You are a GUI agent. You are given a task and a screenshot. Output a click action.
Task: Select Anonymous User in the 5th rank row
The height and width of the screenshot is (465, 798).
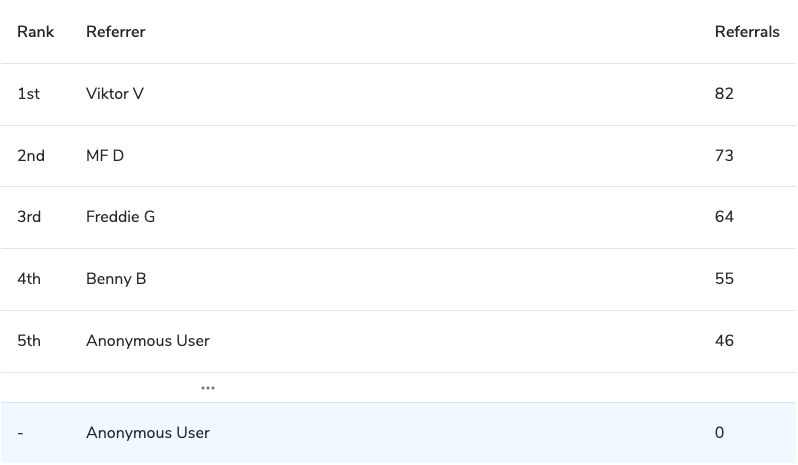148,341
